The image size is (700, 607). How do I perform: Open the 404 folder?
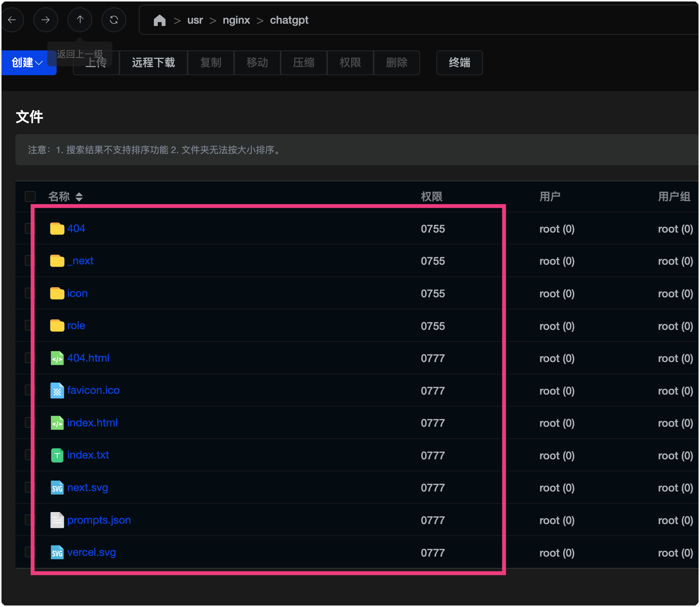click(76, 229)
